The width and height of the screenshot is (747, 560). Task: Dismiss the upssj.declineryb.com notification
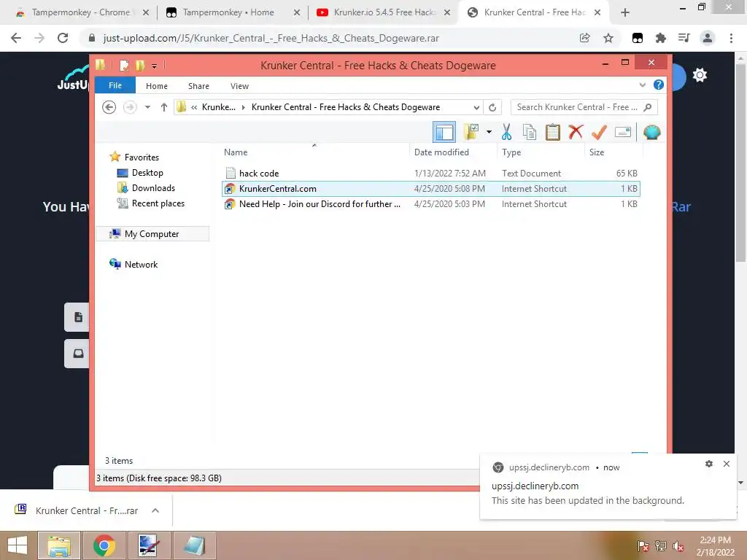tap(726, 463)
